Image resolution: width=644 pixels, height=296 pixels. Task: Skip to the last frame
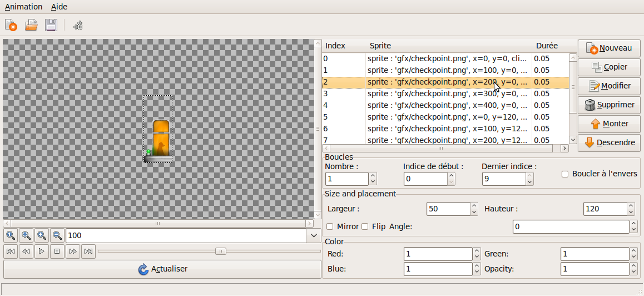(x=88, y=251)
